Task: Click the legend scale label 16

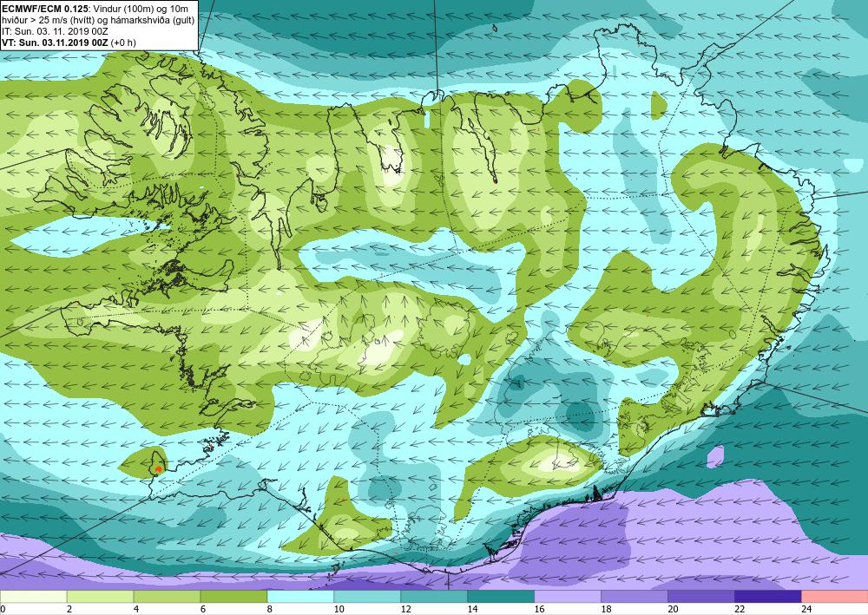Action: tap(539, 609)
